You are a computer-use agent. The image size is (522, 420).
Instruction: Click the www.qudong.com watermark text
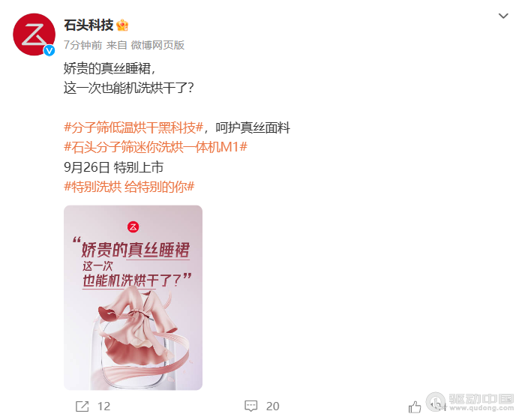point(481,408)
